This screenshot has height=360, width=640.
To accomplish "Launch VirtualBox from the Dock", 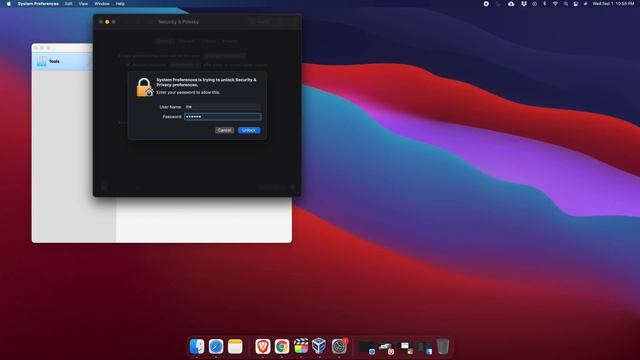I will [320, 347].
